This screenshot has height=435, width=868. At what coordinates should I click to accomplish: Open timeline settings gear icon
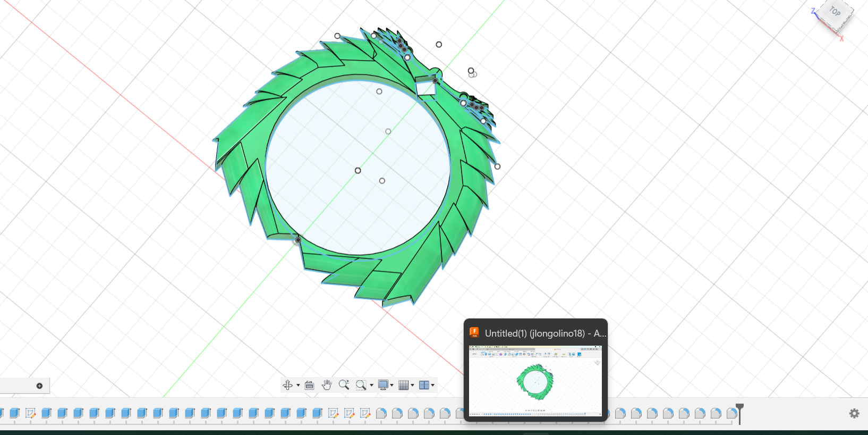(854, 413)
